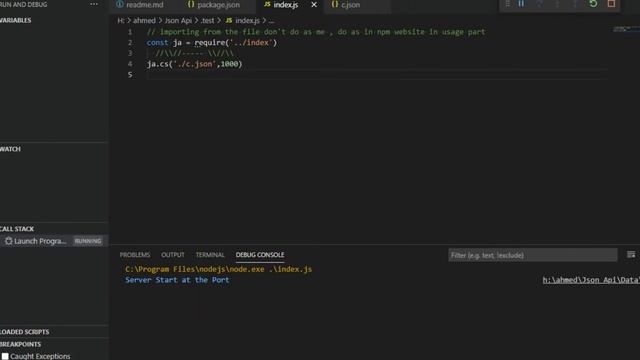Image resolution: width=640 pixels, height=360 pixels.
Task: Switch to the package.json tab
Action: pos(213,5)
